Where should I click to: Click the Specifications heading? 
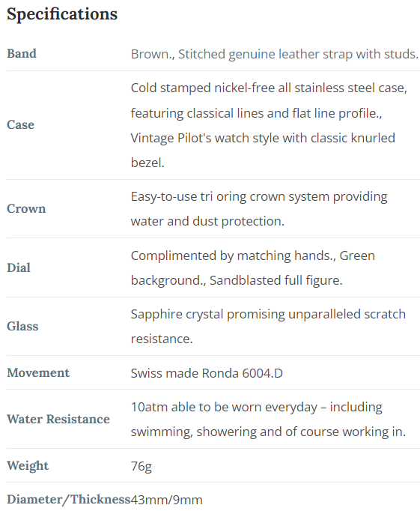[x=62, y=14]
